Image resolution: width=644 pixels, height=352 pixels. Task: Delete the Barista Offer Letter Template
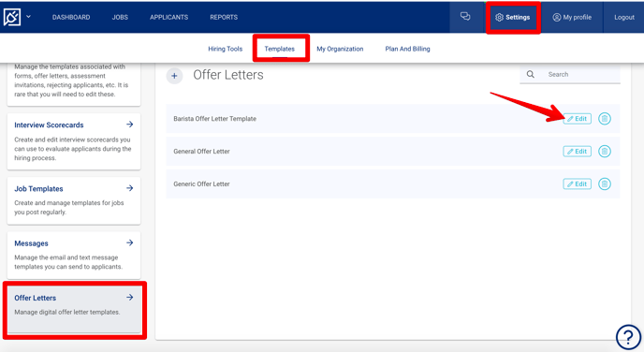[604, 119]
